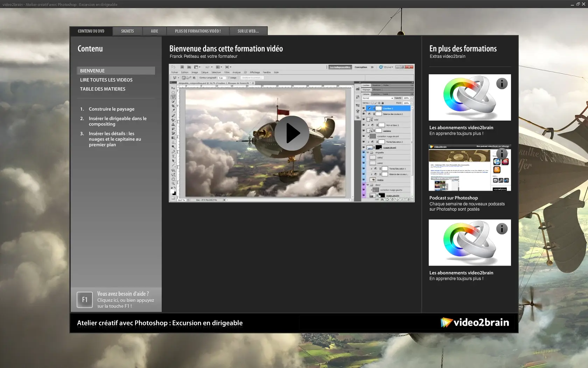Open Table des matieres
The height and width of the screenshot is (368, 588).
coord(103,89)
